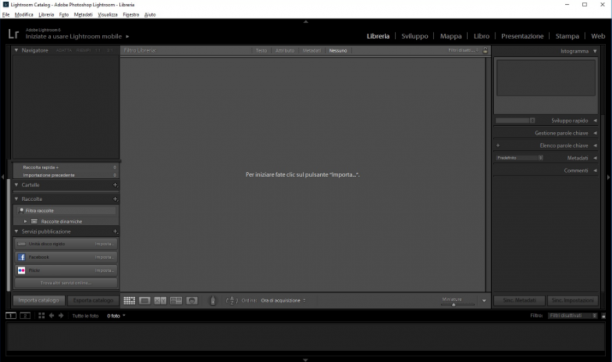The image size is (612, 362).
Task: Collapse the Istogramma panel
Action: tap(595, 51)
